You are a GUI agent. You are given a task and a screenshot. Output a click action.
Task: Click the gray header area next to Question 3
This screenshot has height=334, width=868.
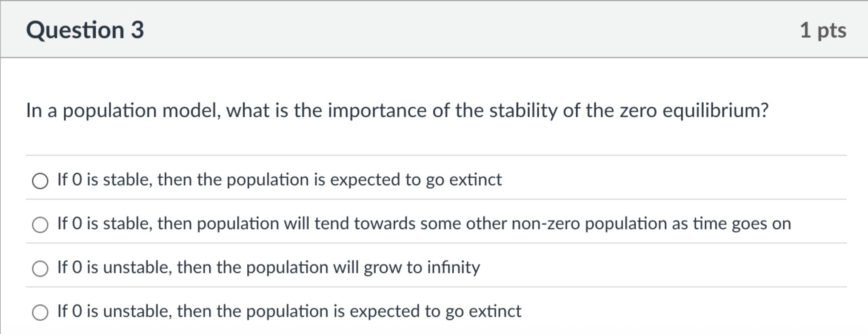(x=468, y=30)
